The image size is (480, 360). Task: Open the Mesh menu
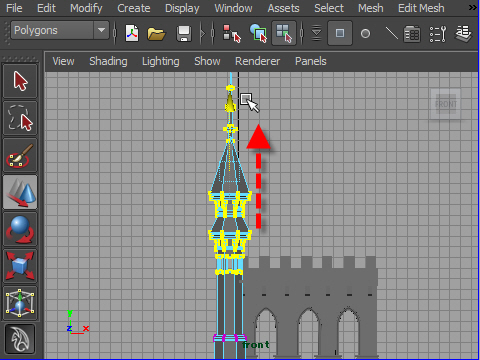click(371, 8)
